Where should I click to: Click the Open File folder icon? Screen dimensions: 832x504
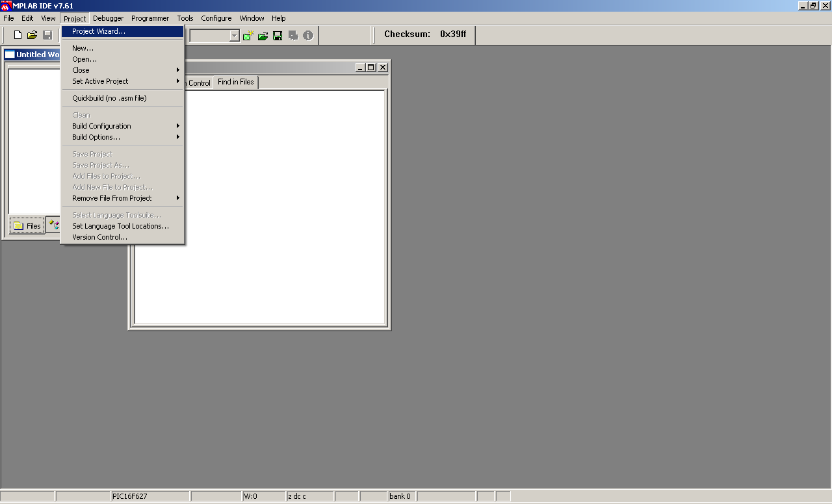(x=32, y=35)
